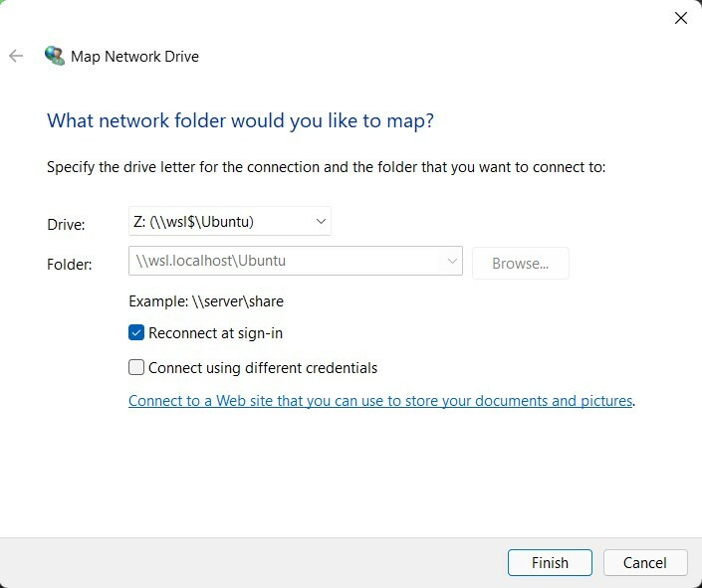
Task: Open the Connect to a Web site link
Action: [380, 401]
